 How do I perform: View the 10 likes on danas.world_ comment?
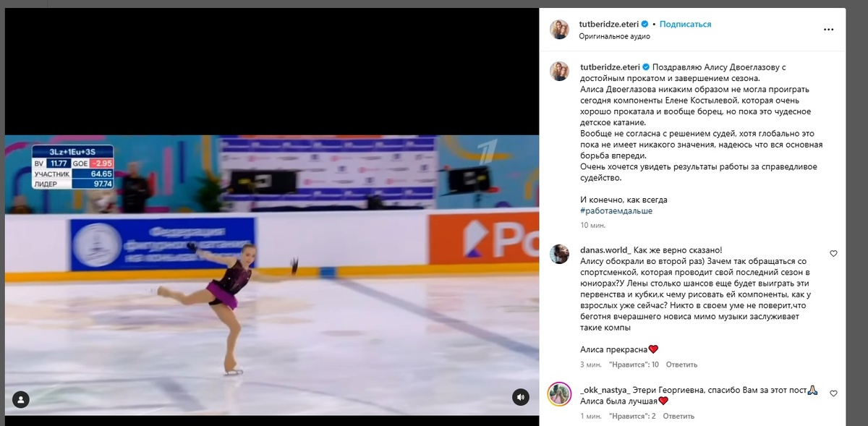[634, 365]
